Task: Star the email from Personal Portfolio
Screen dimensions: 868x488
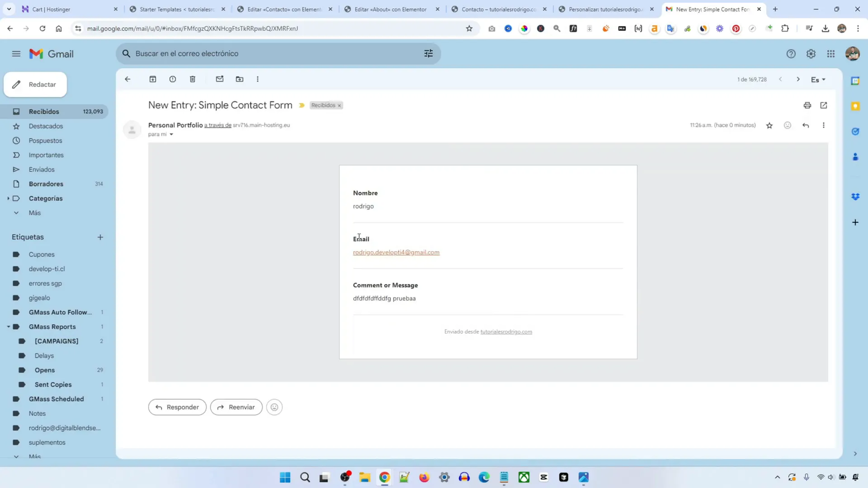Action: pos(769,125)
